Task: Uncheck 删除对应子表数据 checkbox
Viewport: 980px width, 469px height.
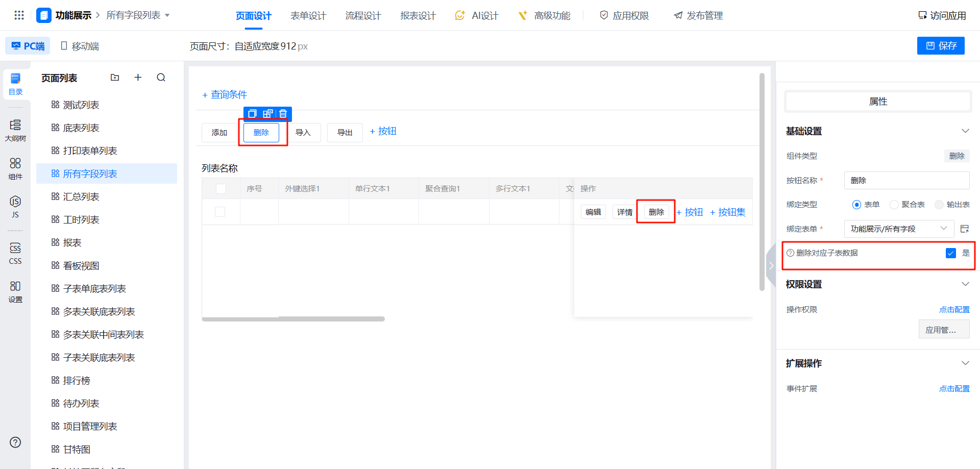Action: pos(950,253)
